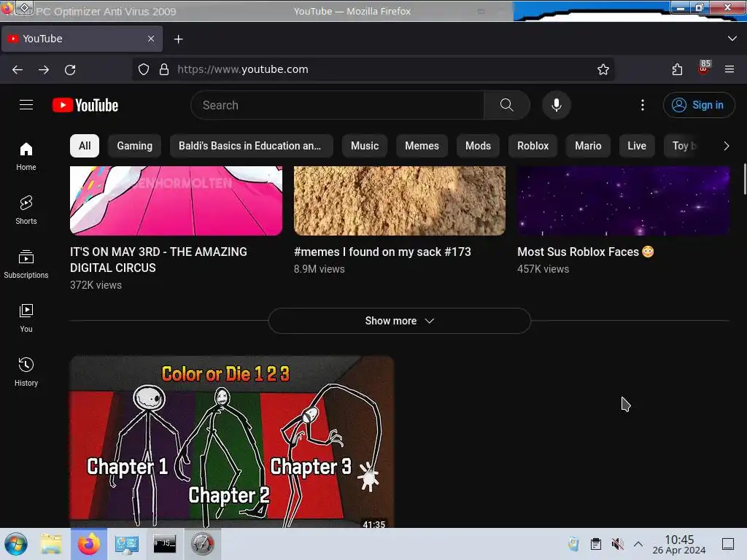
Task: Click the Sign in button
Action: (698, 105)
